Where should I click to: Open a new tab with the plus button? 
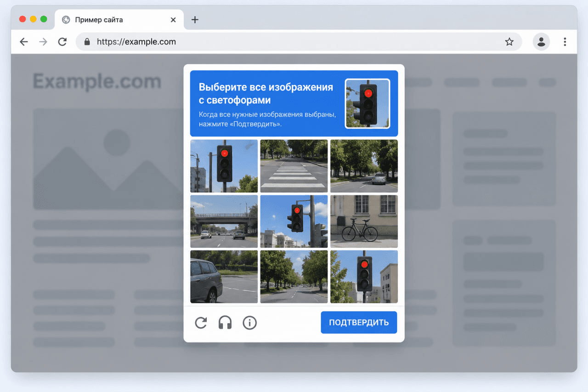click(195, 20)
